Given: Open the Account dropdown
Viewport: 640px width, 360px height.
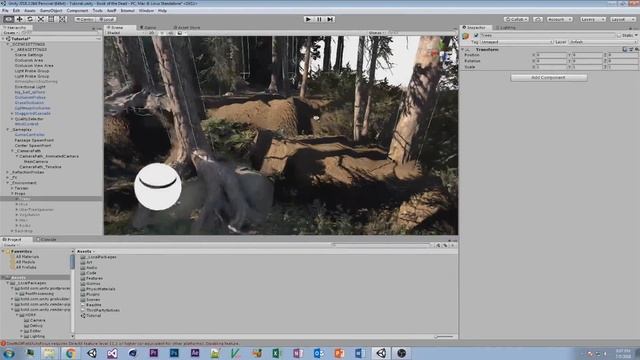Looking at the screenshot, I should [559, 19].
